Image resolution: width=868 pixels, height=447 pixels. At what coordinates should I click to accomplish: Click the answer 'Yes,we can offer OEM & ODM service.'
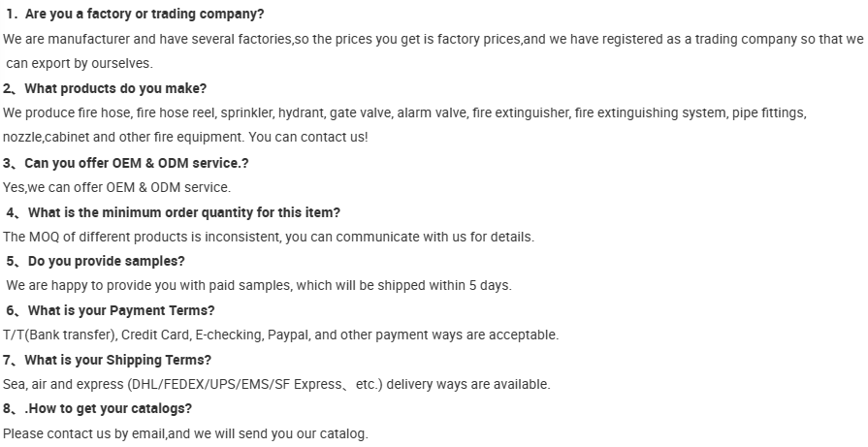pos(116,187)
